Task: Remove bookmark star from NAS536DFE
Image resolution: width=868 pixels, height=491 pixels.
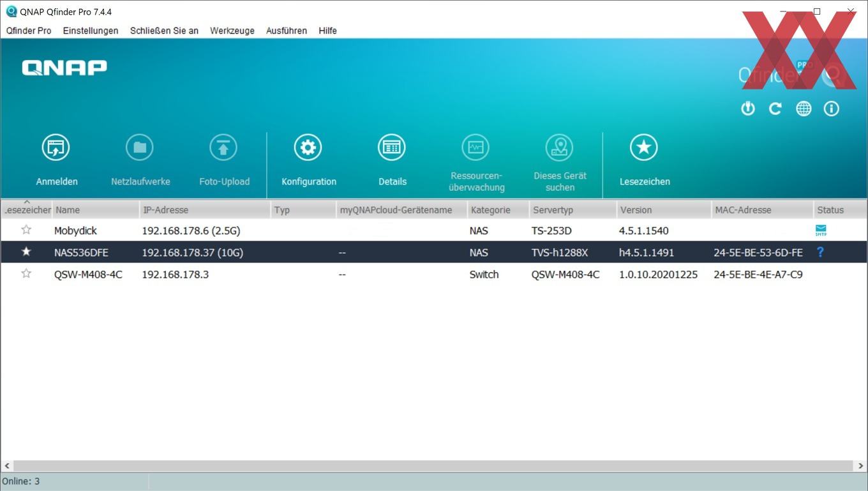Action: pos(26,252)
